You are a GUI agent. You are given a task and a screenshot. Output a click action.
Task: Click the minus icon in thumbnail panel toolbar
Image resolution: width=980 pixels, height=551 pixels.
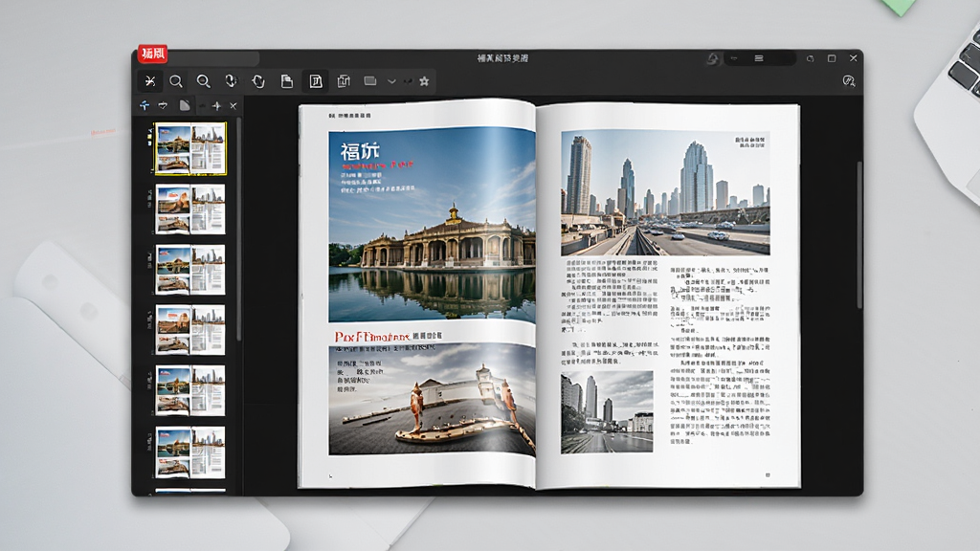(x=202, y=106)
